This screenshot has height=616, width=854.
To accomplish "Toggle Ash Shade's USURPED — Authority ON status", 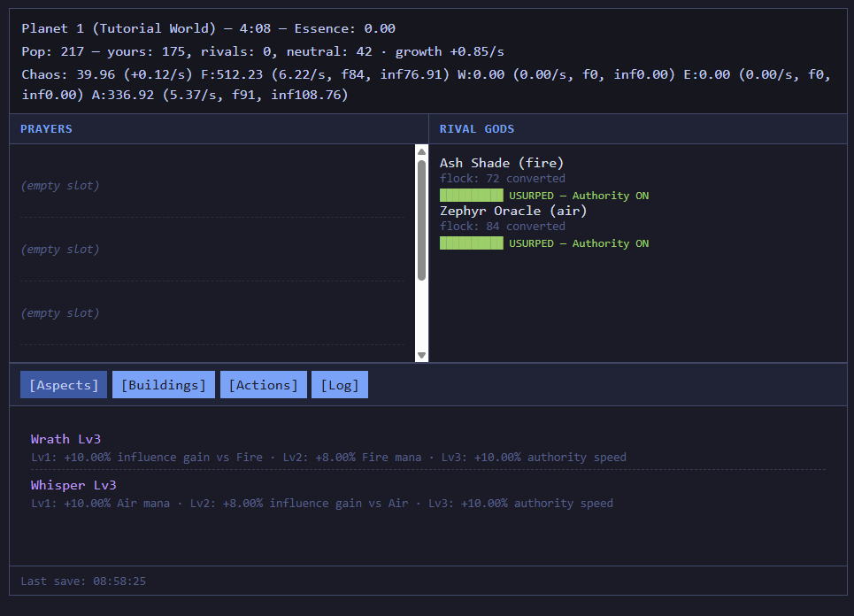I will pos(579,196).
